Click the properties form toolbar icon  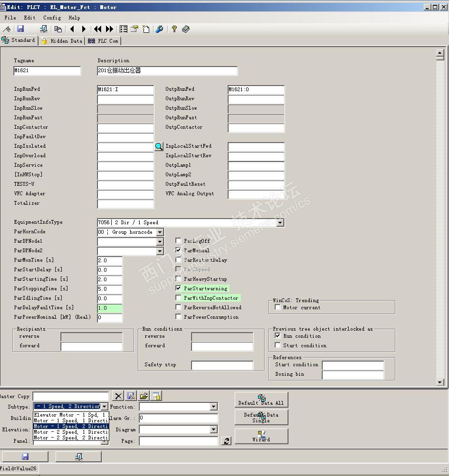tap(134, 29)
